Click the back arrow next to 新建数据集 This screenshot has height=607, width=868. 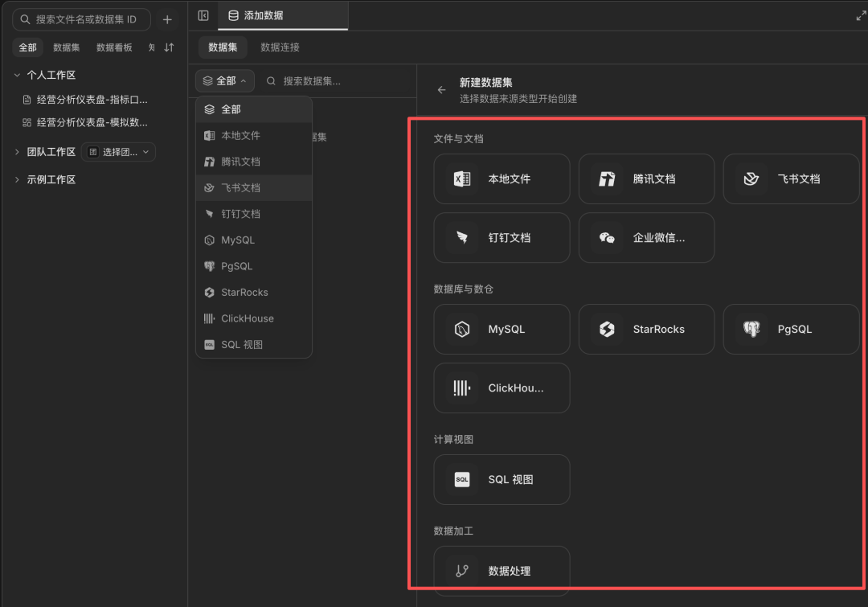(x=441, y=90)
